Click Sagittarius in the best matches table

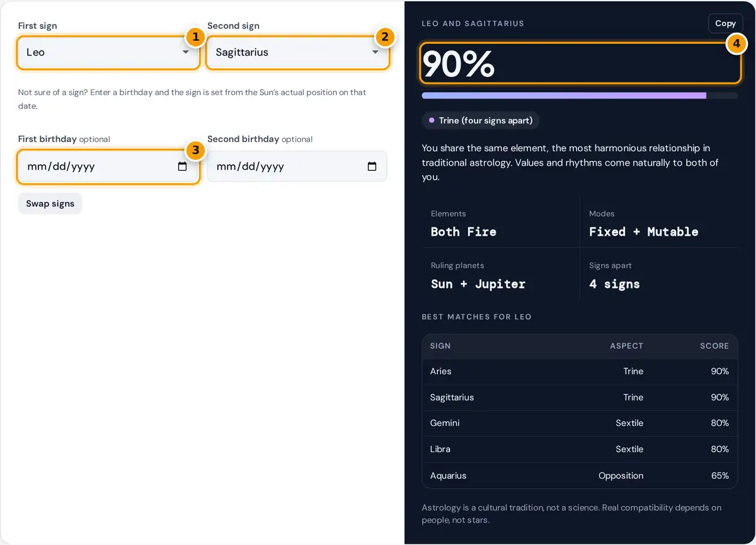(x=452, y=398)
